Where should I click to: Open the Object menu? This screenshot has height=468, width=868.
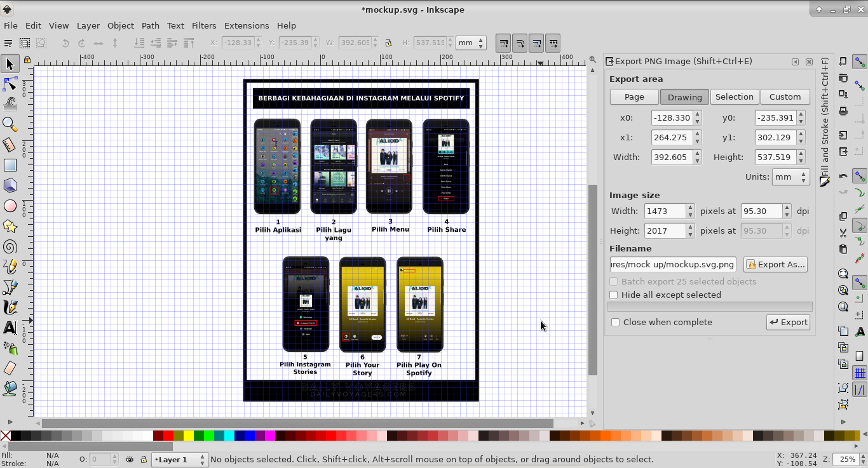click(x=121, y=26)
